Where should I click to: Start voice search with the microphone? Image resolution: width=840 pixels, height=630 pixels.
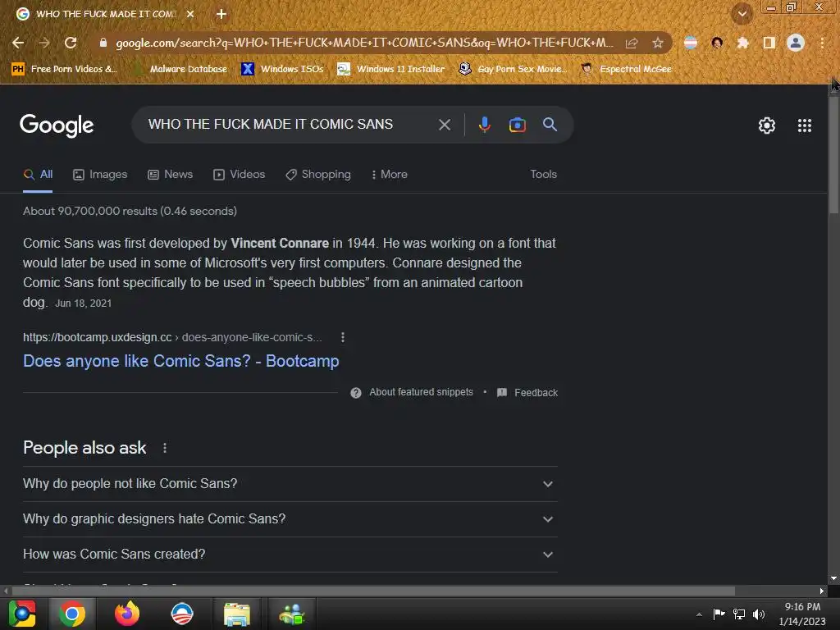click(484, 125)
